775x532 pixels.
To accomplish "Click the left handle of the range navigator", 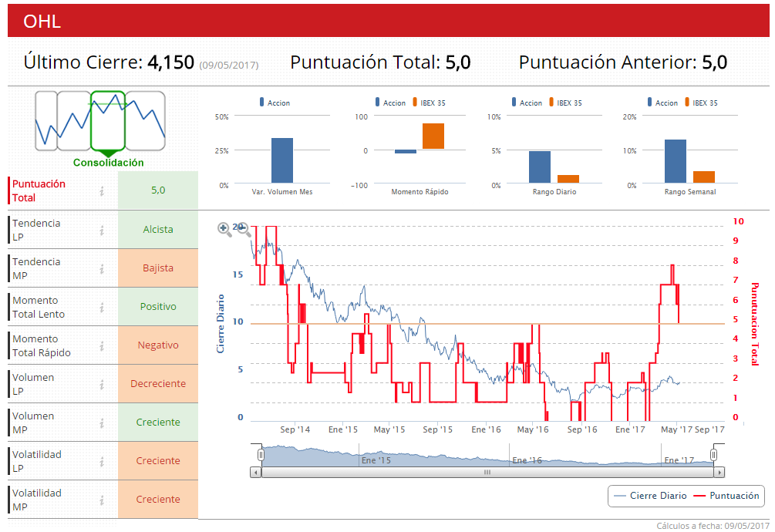I will [261, 454].
